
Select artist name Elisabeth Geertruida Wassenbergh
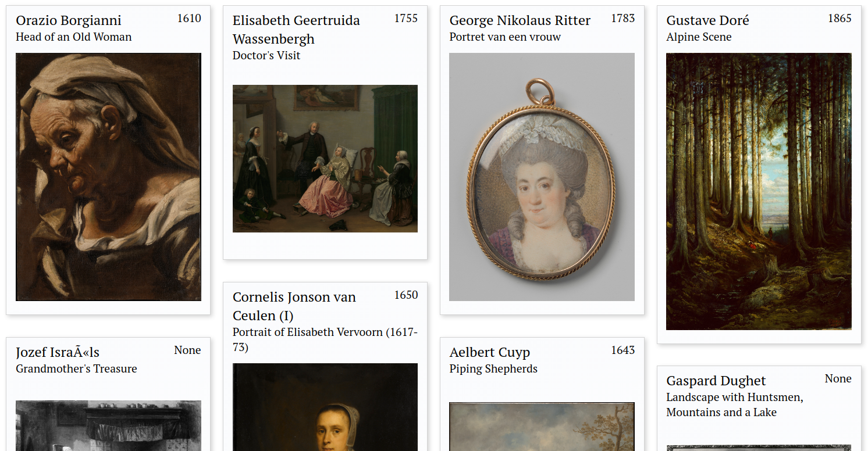coord(296,30)
